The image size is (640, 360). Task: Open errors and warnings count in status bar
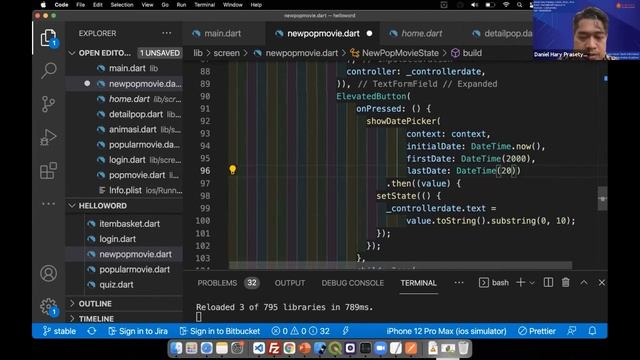point(300,331)
